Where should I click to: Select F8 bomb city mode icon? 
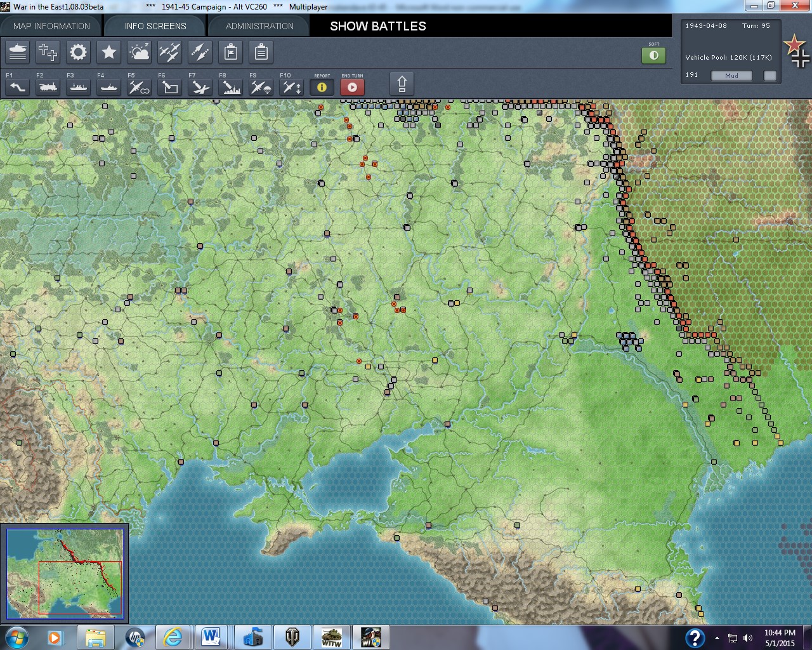coord(231,87)
